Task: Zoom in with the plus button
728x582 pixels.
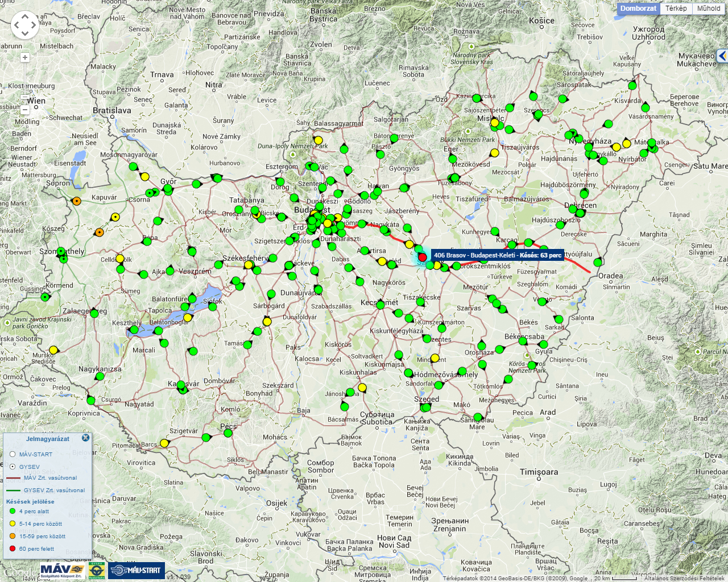Action: [x=25, y=57]
